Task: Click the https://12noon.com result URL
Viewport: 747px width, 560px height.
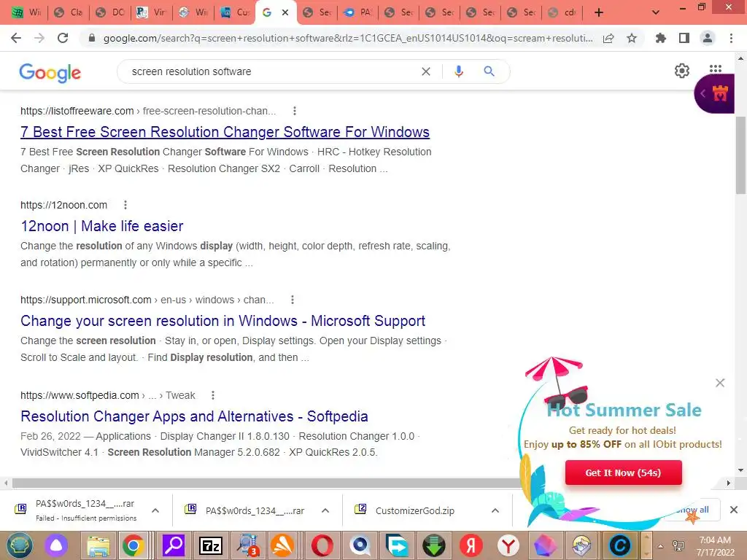Action: [64, 205]
